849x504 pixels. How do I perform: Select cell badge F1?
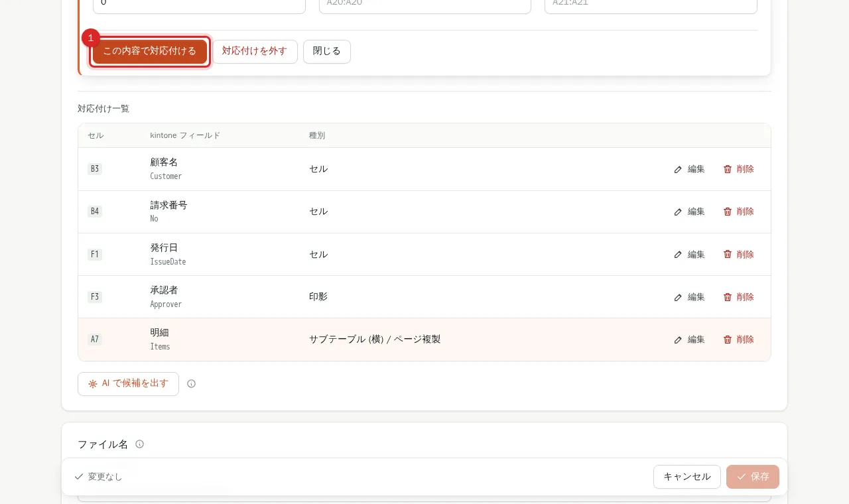[x=95, y=254]
